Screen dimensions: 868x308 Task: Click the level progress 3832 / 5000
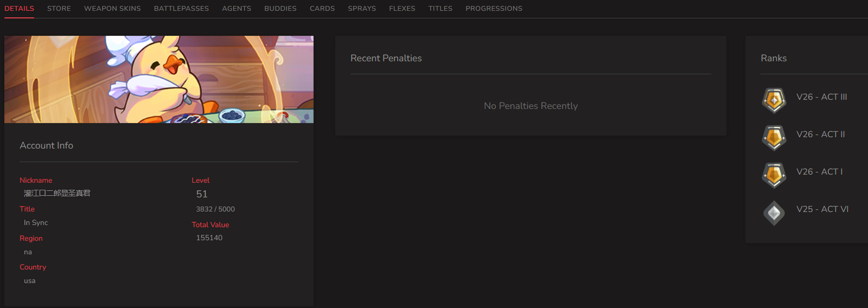(x=215, y=209)
